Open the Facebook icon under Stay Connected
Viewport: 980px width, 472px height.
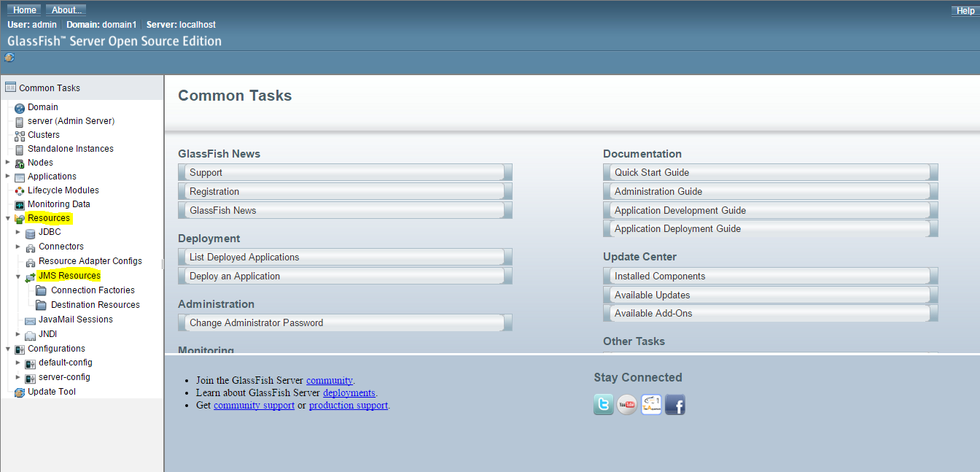pyautogui.click(x=675, y=404)
